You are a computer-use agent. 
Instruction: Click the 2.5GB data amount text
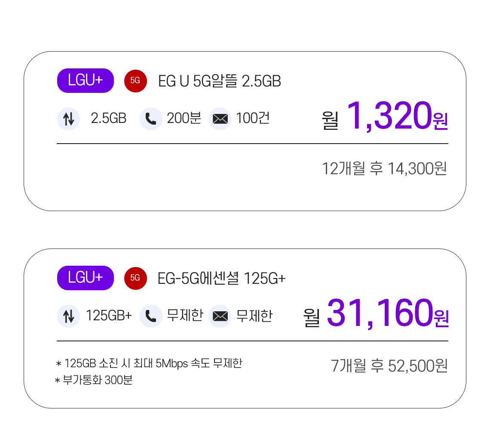tap(108, 119)
